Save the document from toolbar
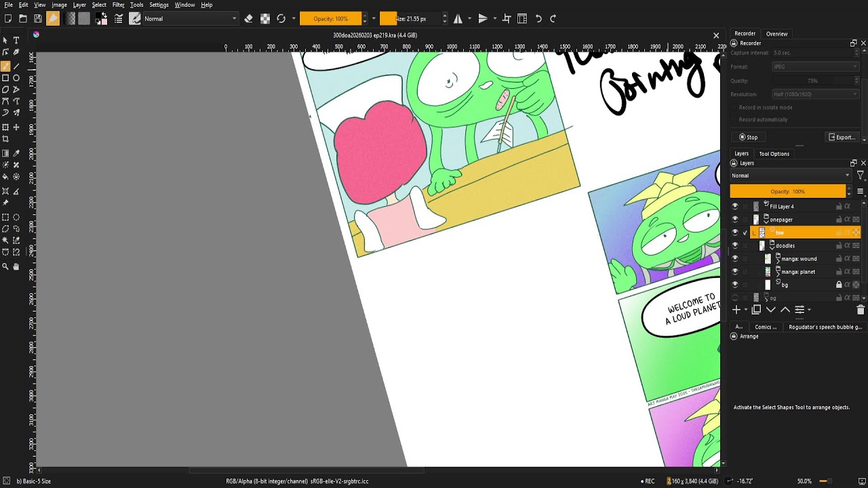This screenshot has width=868, height=488. tap(38, 19)
